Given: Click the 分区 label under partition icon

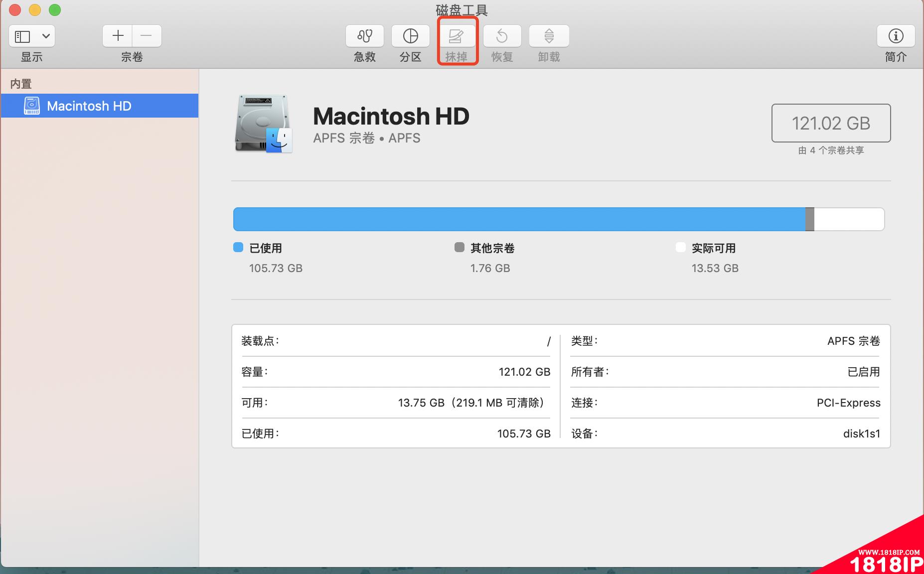Looking at the screenshot, I should (411, 57).
